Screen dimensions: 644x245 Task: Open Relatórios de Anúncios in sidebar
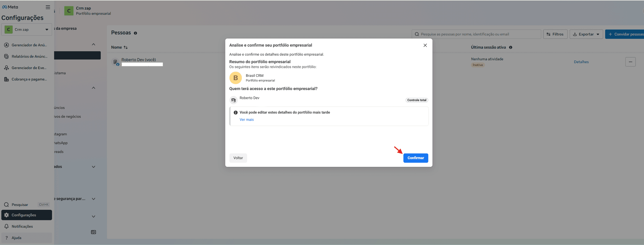tap(27, 56)
